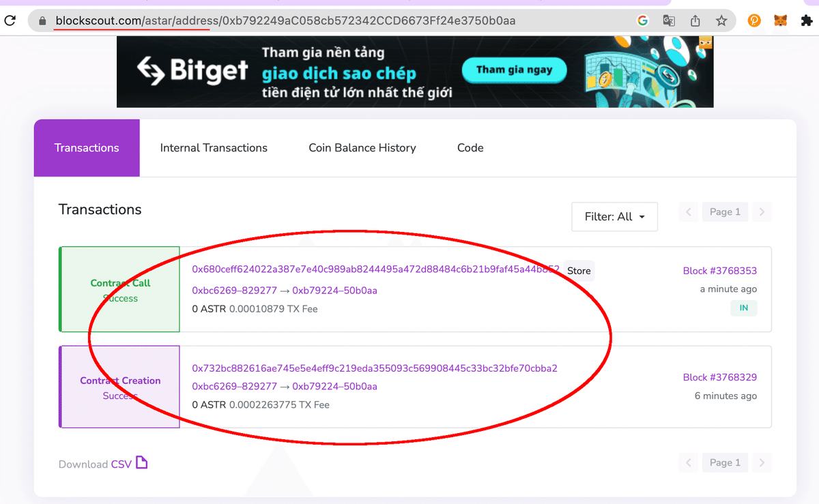
Task: Click the CSV file download icon
Action: pyautogui.click(x=141, y=462)
